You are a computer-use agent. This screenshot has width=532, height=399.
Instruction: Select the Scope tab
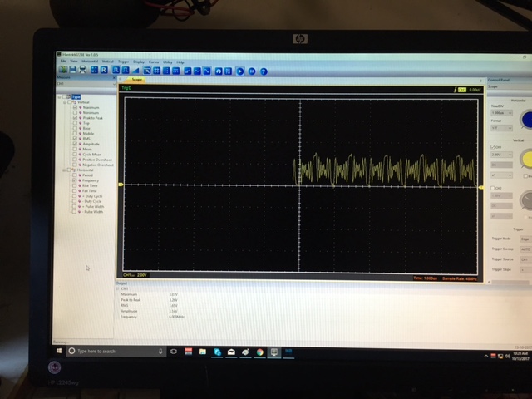[x=136, y=80]
